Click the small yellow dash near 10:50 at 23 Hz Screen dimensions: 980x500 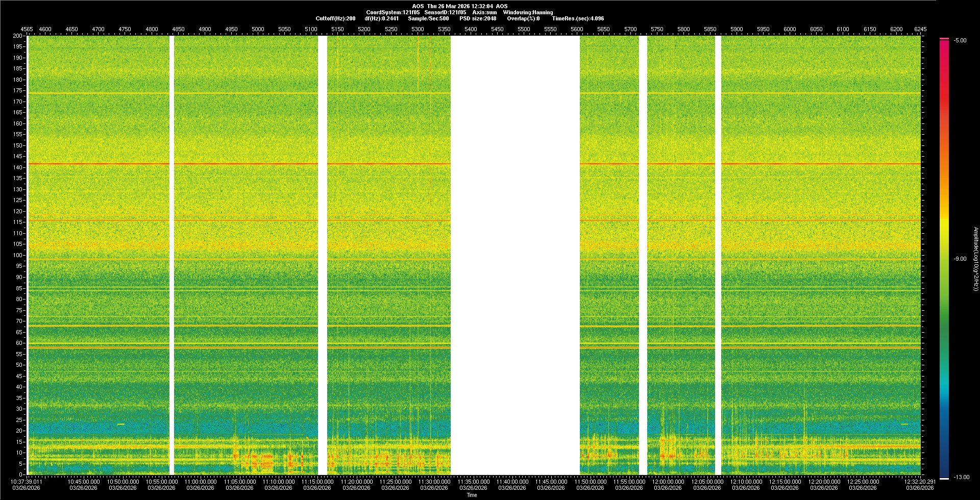[x=121, y=424]
